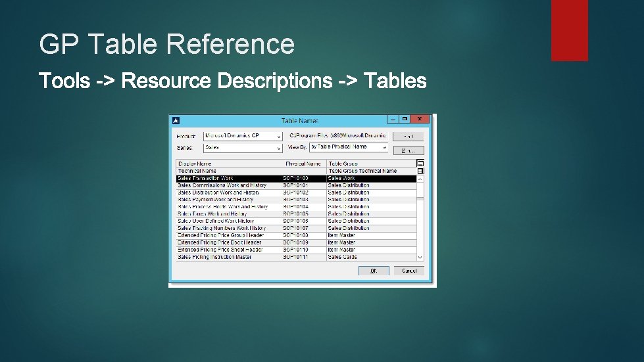Viewport: 644px width, 362px height.
Task: Click the show-detail view icon beside Table Group Technical Name
Action: point(420,171)
